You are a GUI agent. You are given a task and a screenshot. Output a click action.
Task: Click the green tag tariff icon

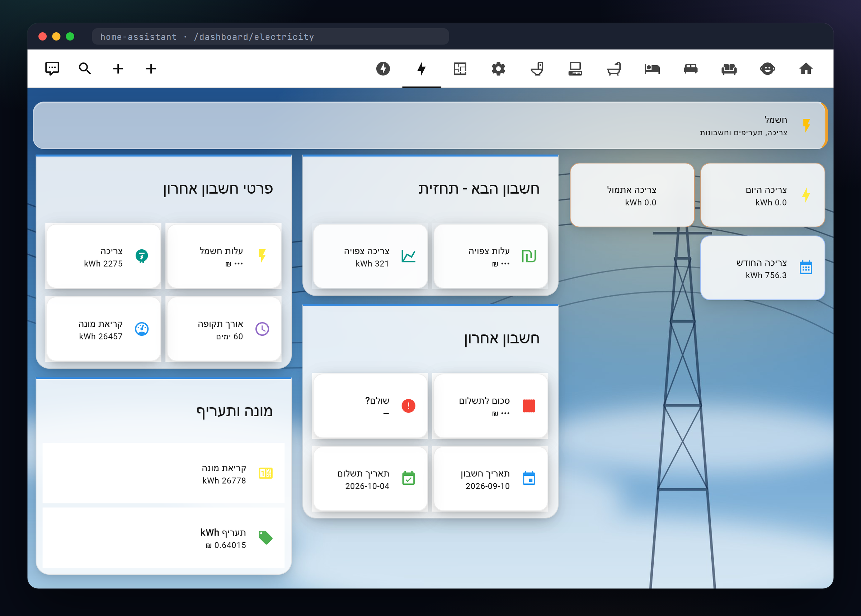[x=265, y=538]
